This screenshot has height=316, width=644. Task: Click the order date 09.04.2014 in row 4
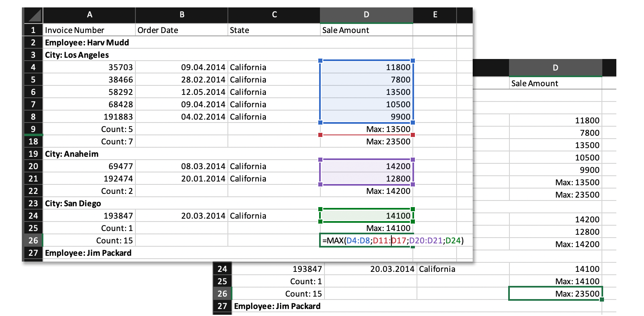click(x=182, y=67)
